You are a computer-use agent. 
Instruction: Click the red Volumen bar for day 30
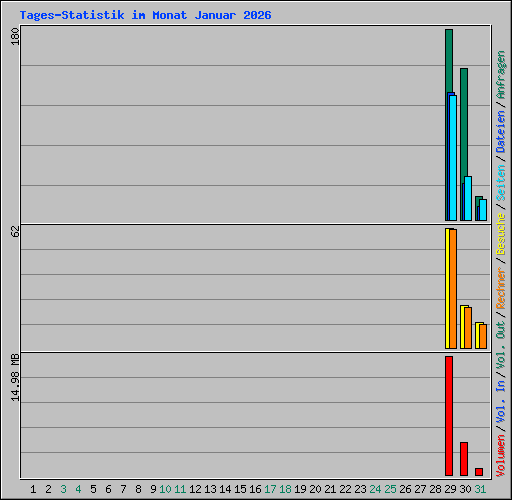(x=464, y=459)
